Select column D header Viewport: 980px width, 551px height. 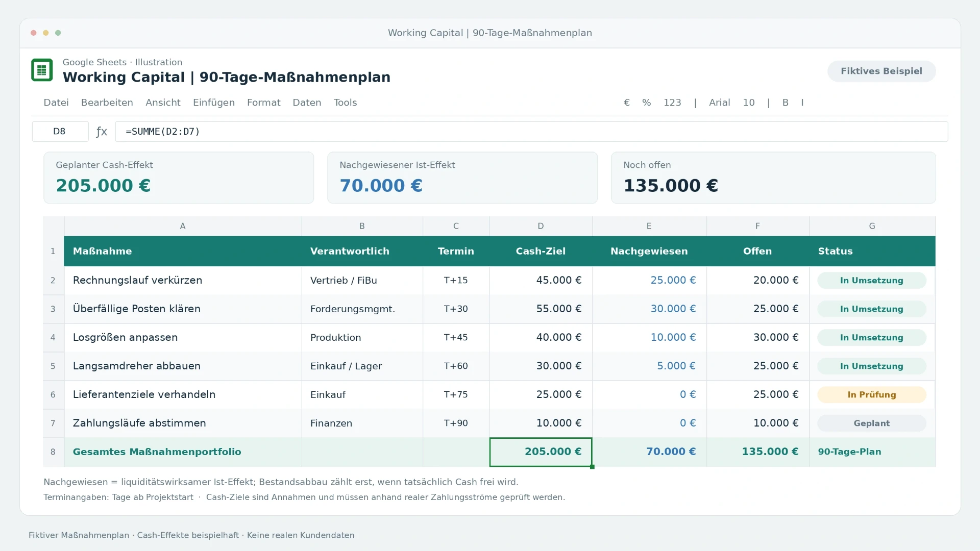541,226
